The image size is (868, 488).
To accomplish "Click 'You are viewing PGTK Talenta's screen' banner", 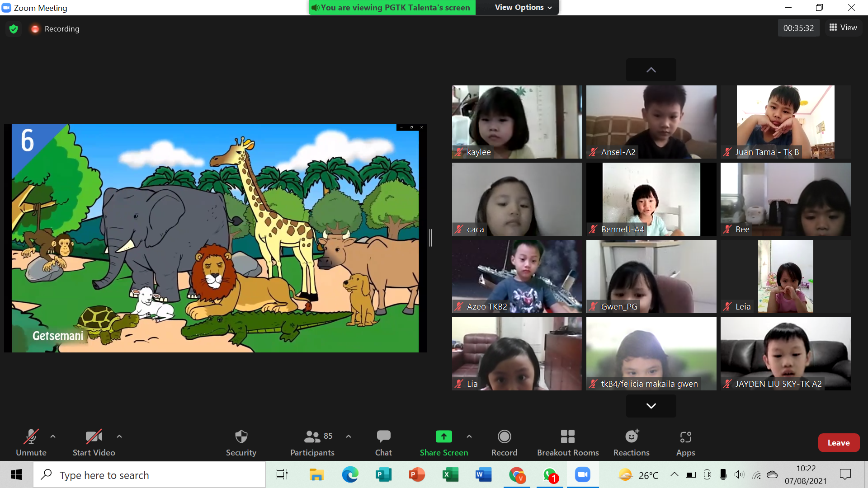I will coord(392,7).
